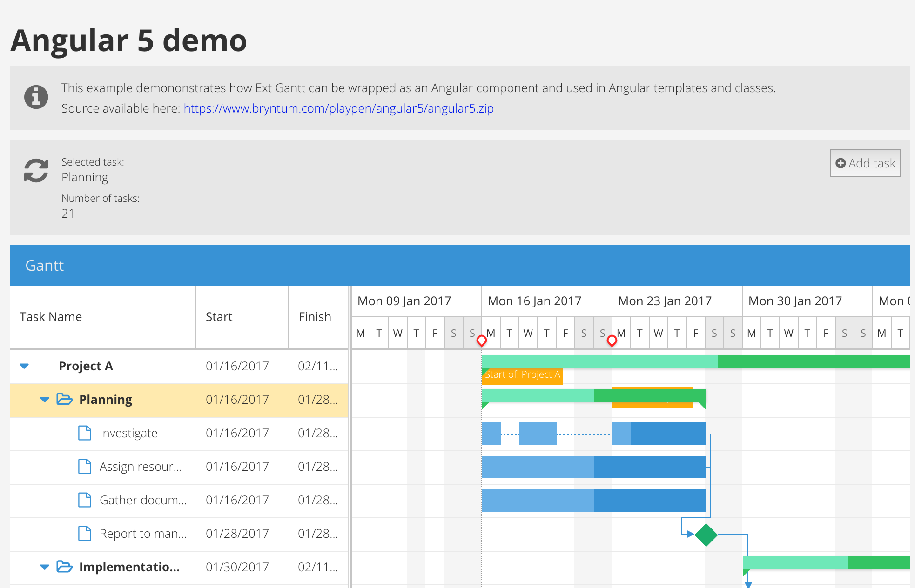Click the Start column header

pos(219,316)
